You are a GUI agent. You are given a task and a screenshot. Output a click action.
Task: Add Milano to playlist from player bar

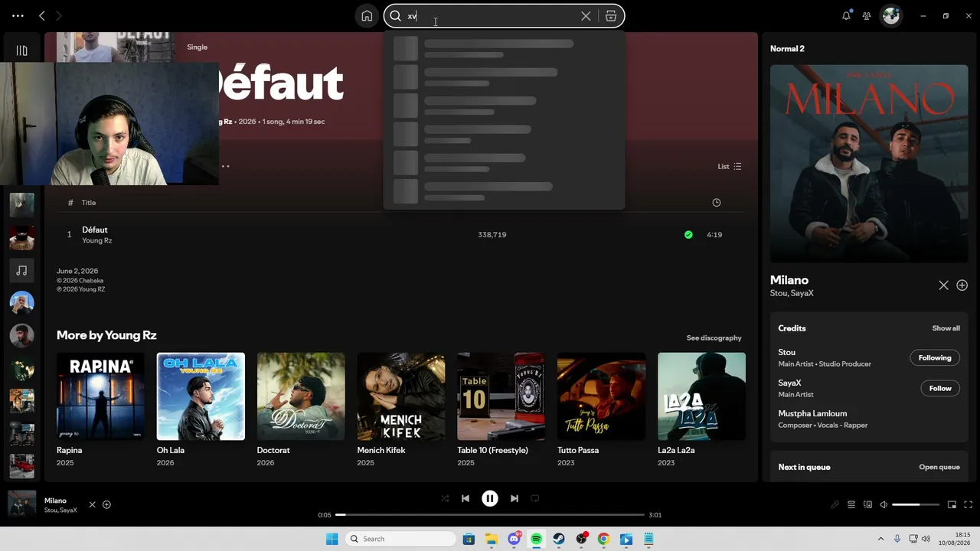[107, 505]
